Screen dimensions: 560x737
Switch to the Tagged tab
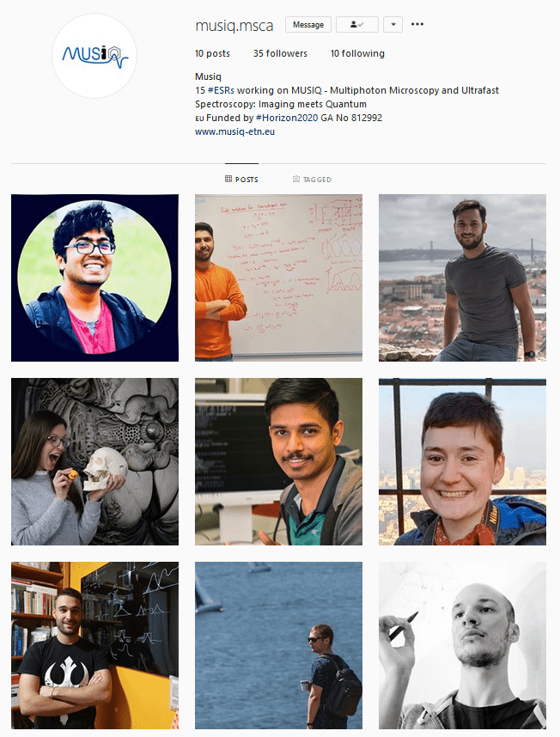pyautogui.click(x=312, y=179)
